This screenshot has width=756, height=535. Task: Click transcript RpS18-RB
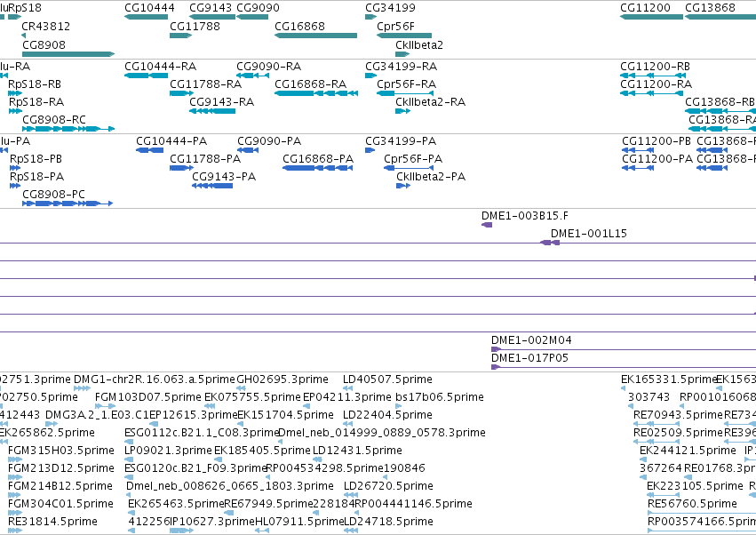point(15,93)
